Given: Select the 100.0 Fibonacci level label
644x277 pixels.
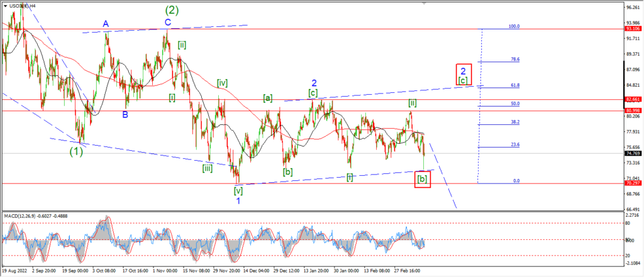Looking at the screenshot, I should [514, 26].
